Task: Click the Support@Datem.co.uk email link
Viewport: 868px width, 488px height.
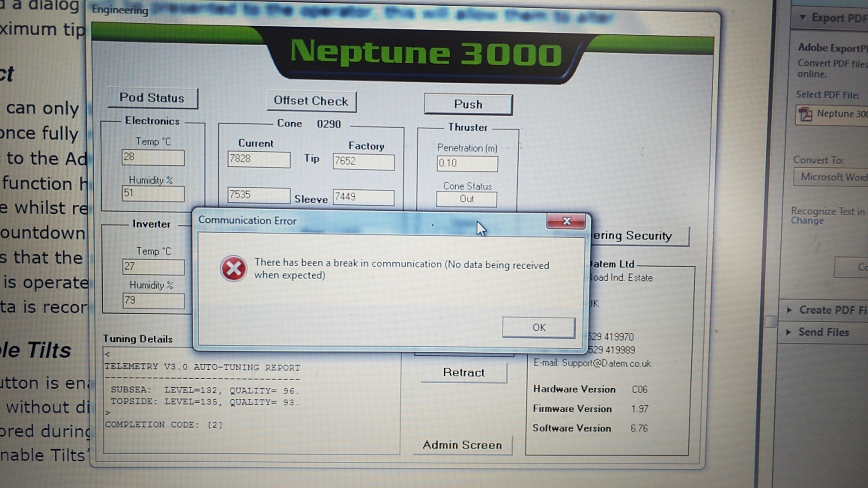Action: point(606,363)
